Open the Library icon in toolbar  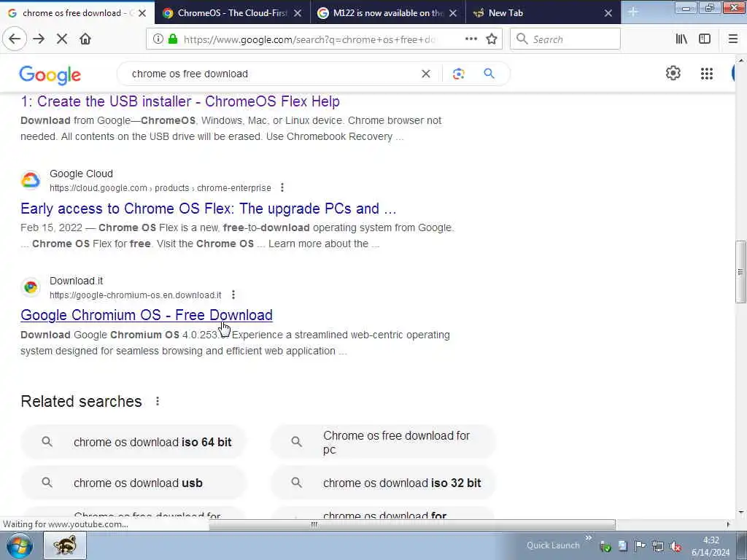(x=681, y=39)
